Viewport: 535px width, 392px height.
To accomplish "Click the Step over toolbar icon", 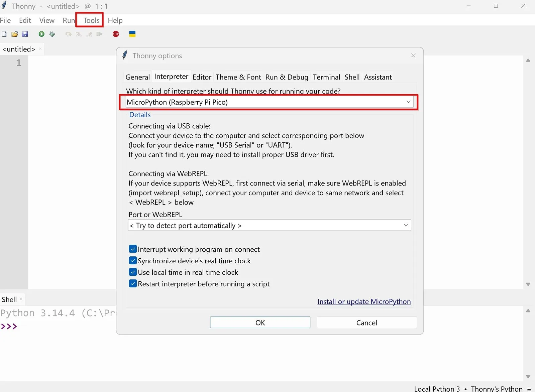I will tap(69, 34).
